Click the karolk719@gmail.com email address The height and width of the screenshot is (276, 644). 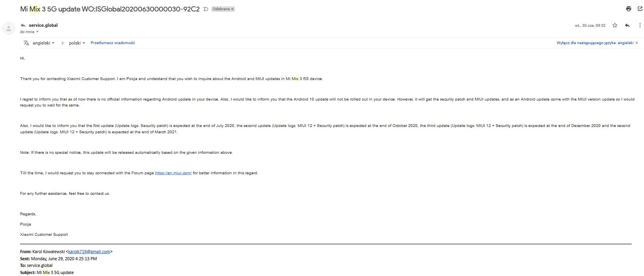click(89, 252)
